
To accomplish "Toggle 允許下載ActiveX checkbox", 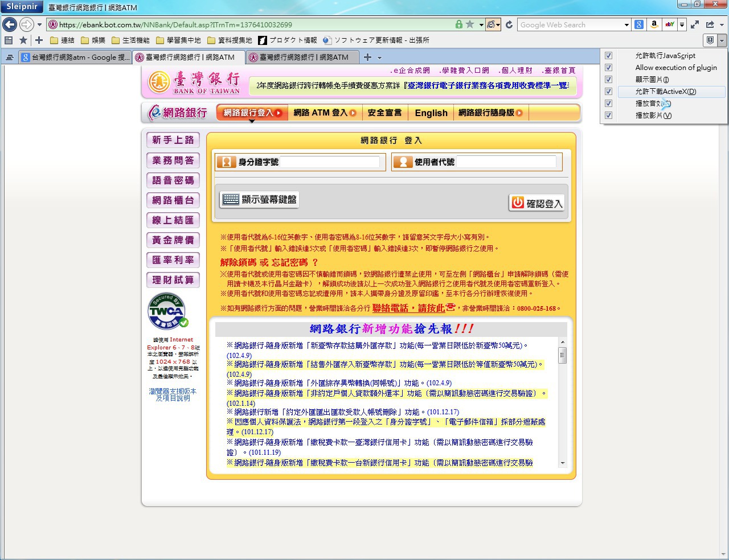I will (608, 91).
